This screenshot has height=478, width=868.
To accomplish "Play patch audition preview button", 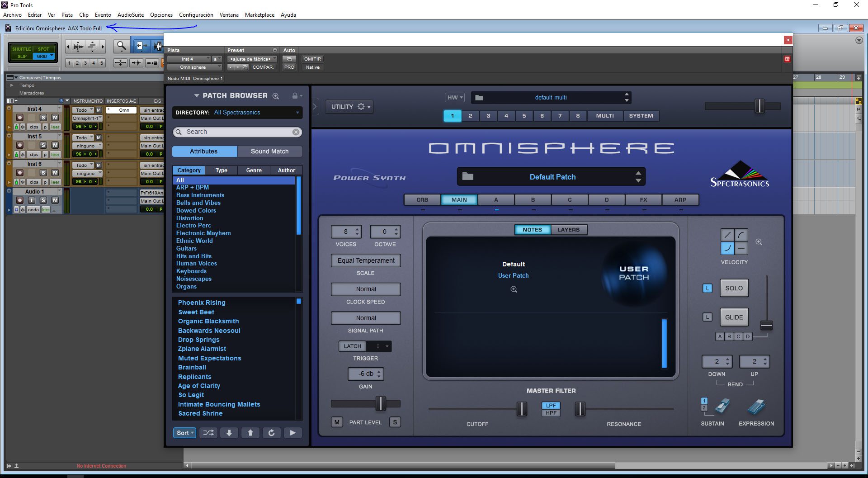I will pos(292,433).
